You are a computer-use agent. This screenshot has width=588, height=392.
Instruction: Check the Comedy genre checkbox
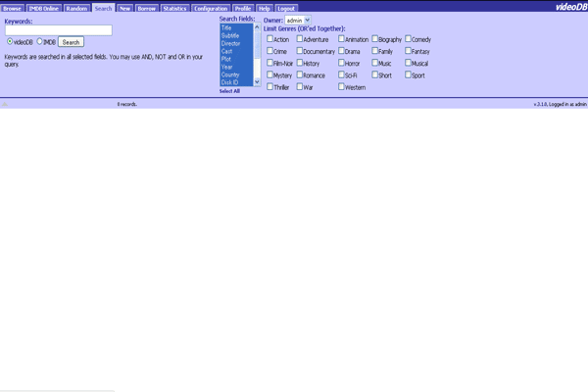pyautogui.click(x=410, y=39)
